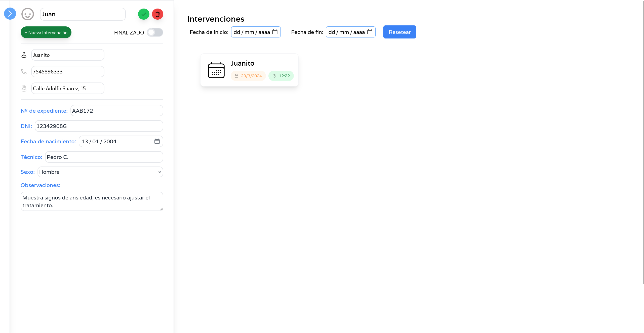The height and width of the screenshot is (333, 644).
Task: Click the DNI input field
Action: 99,126
